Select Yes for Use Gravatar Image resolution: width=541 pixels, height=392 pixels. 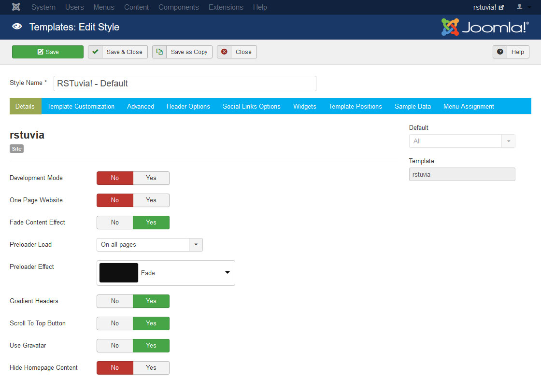pyautogui.click(x=151, y=346)
